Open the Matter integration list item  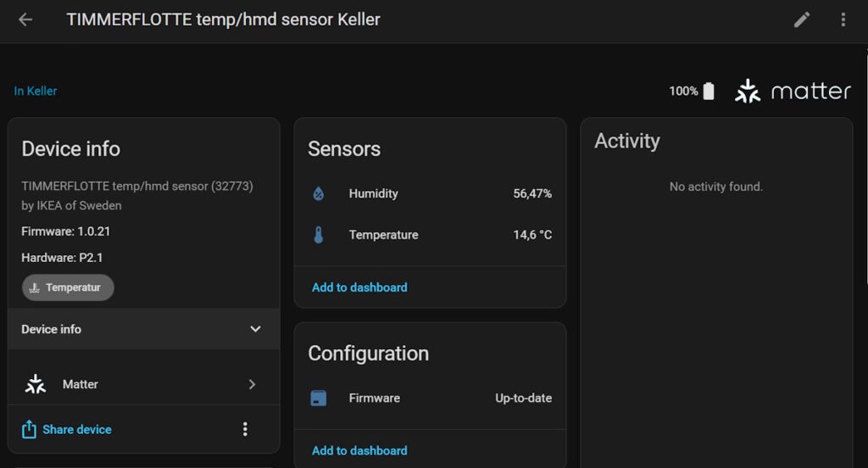(81, 384)
